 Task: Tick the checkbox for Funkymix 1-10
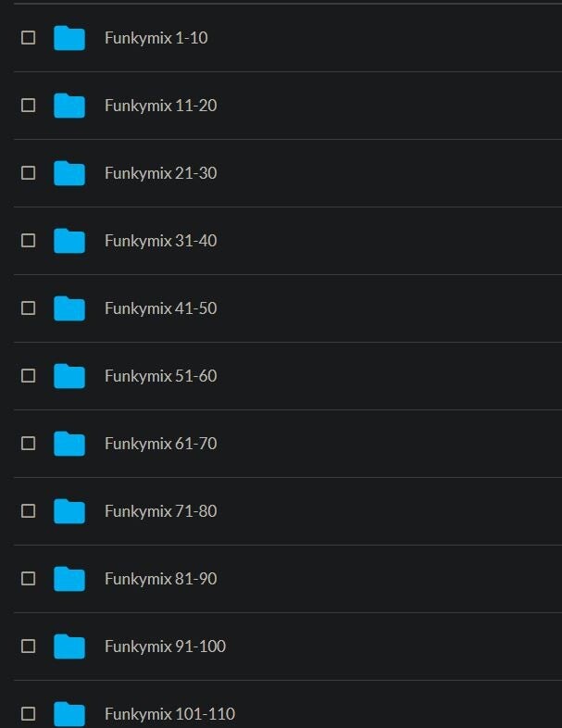[x=29, y=38]
